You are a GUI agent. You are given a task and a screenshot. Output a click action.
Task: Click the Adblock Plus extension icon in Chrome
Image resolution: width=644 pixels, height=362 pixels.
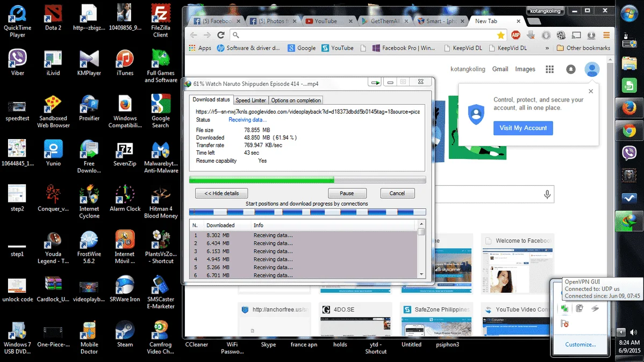(x=516, y=35)
